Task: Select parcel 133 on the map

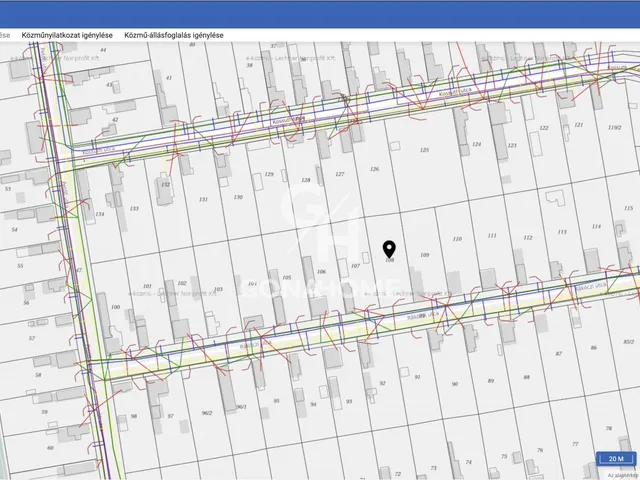Action: 133,208
